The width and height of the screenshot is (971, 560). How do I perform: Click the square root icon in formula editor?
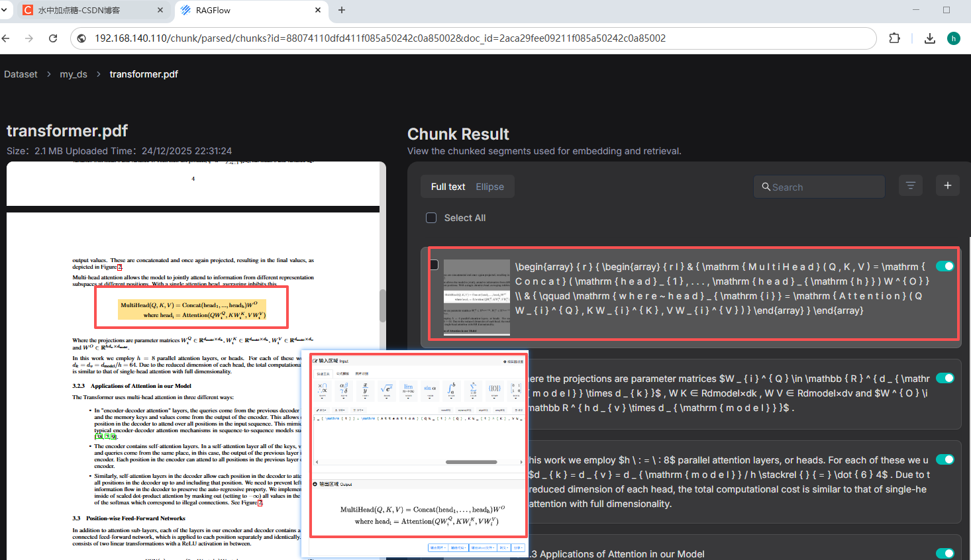point(387,391)
